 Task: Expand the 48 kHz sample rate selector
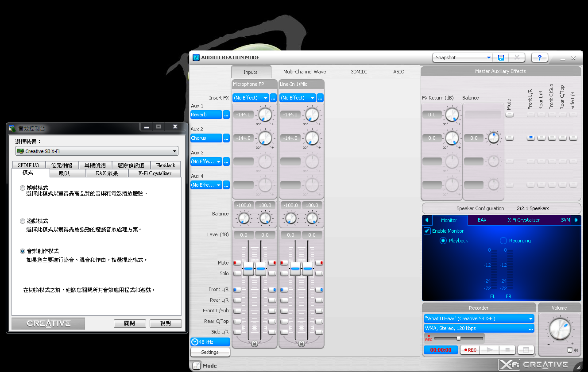point(210,342)
